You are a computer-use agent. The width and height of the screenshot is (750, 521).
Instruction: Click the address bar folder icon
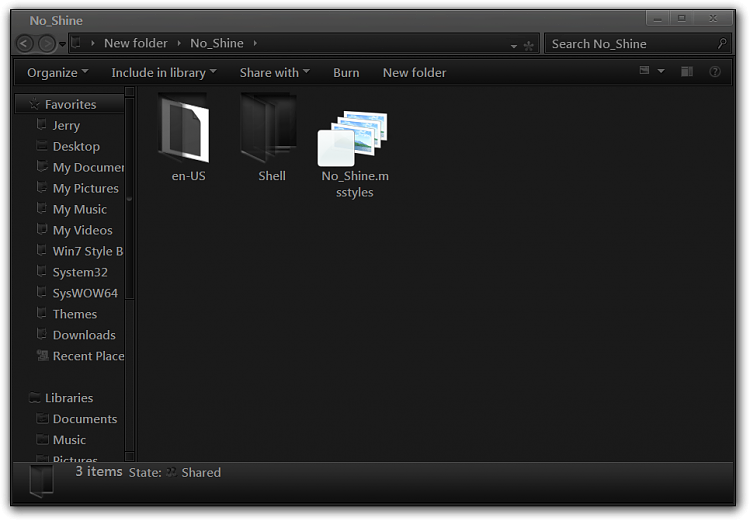click(76, 43)
